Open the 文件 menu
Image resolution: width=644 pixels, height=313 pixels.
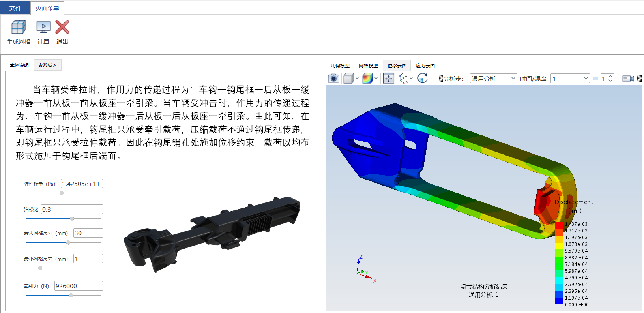pyautogui.click(x=15, y=8)
